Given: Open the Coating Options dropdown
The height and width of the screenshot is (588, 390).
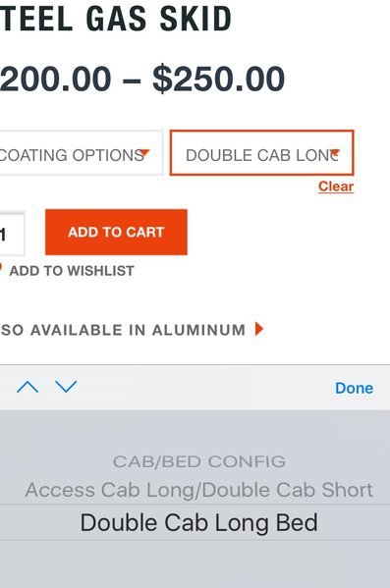Looking at the screenshot, I should point(82,153).
